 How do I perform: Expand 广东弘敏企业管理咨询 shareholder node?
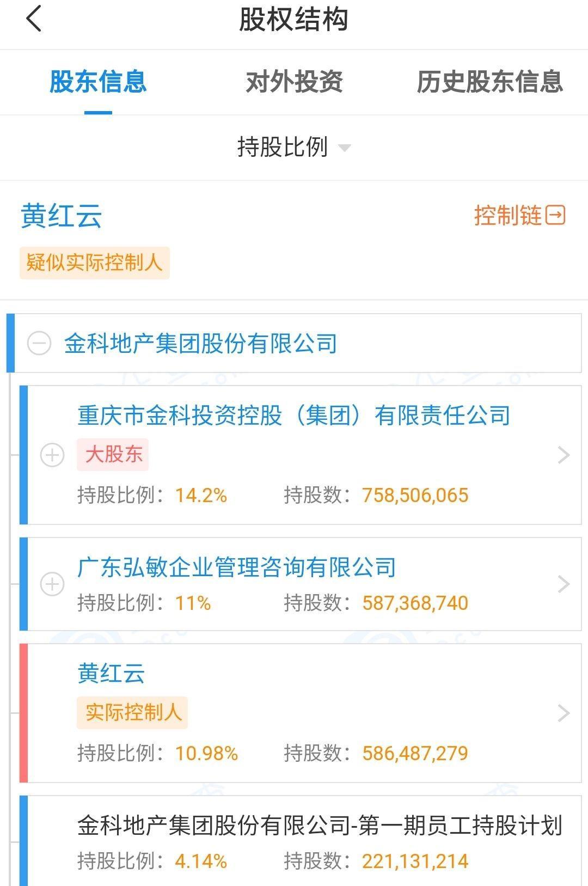click(x=52, y=584)
